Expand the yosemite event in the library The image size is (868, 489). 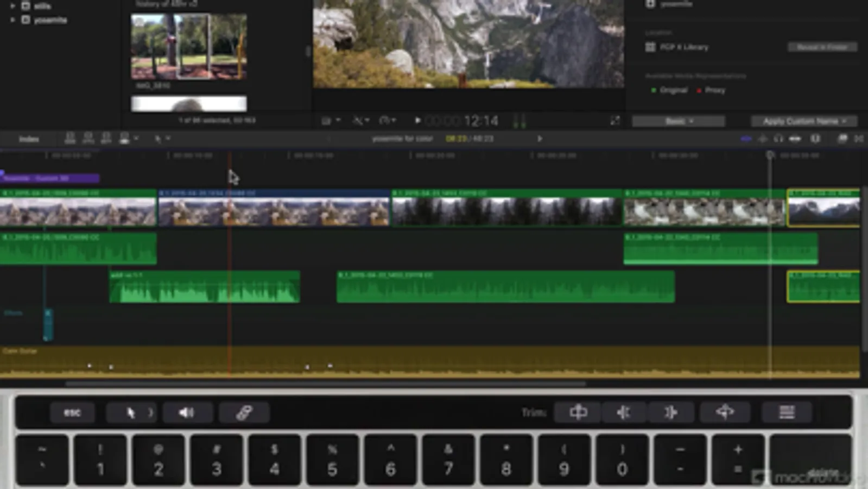pos(12,20)
